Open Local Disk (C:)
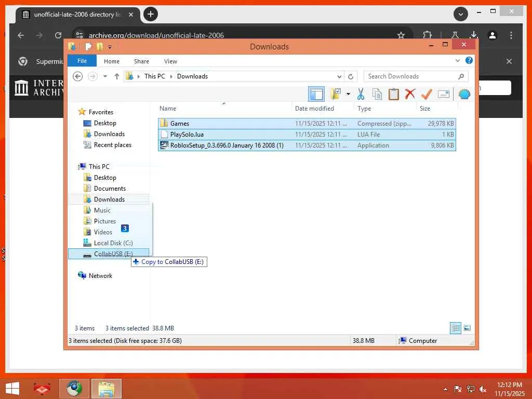The image size is (532, 399). pos(113,243)
